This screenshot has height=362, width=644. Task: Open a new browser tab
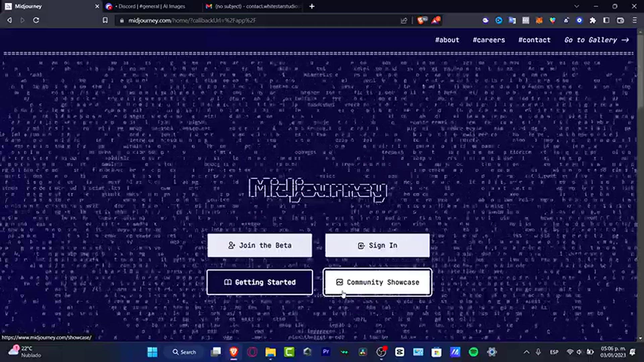(x=312, y=6)
